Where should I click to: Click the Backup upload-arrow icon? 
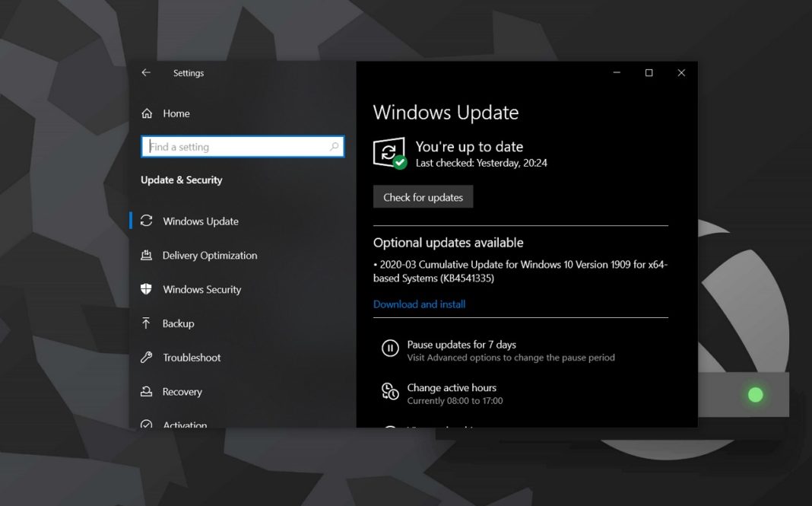(x=147, y=323)
